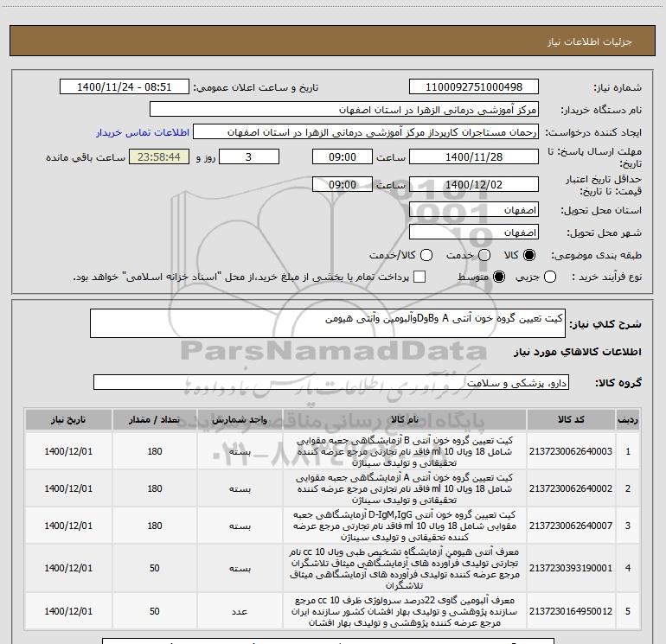
Task: Click the تاریخ نیاز column header
Action: 68,419
